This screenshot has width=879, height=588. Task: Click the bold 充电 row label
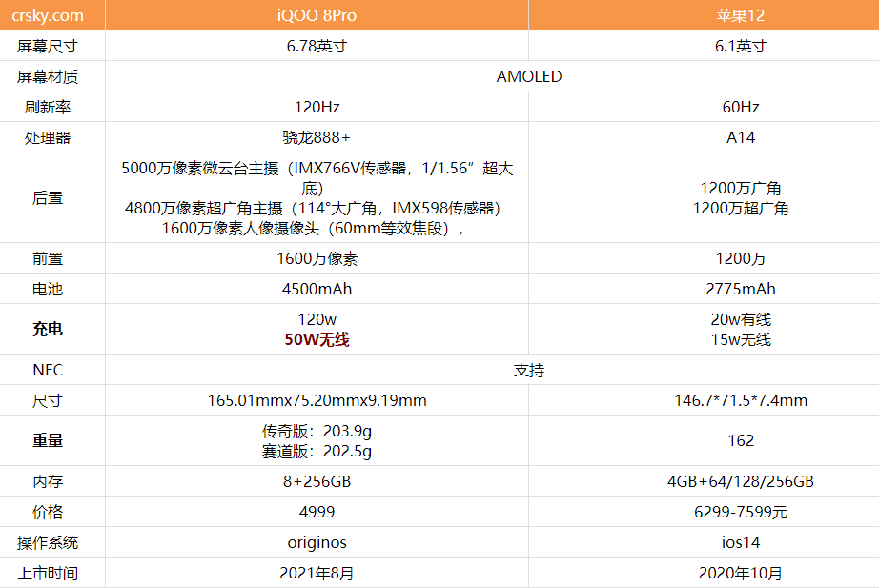point(48,330)
